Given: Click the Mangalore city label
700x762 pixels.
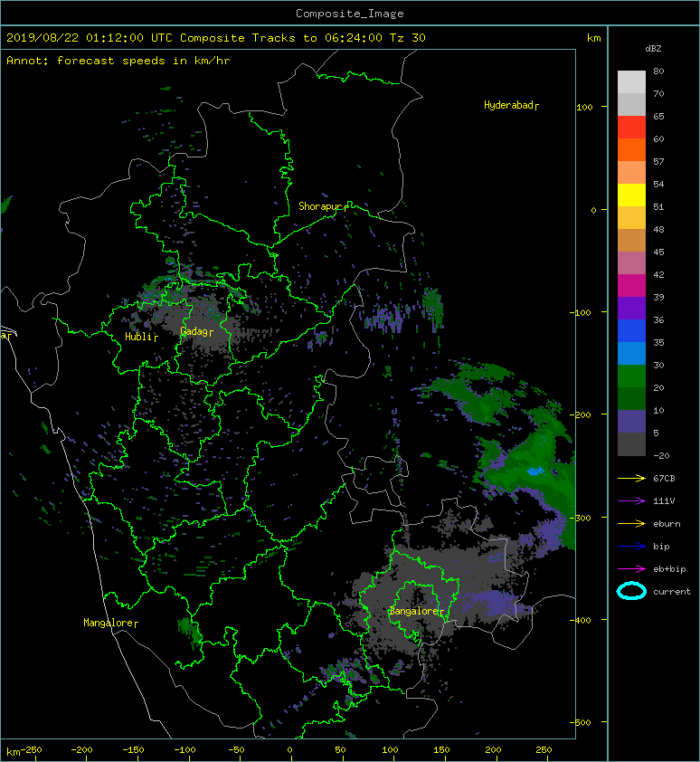Looking at the screenshot, I should coord(110,623).
